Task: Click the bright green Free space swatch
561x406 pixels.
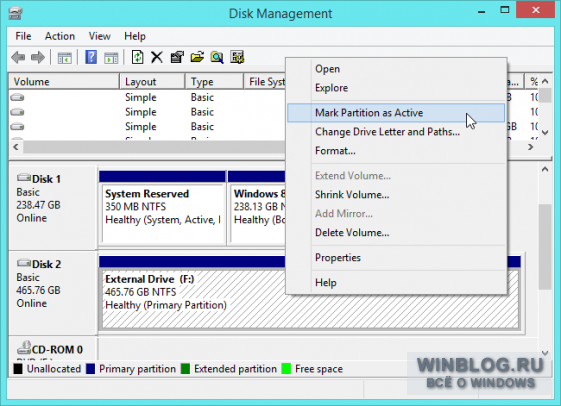Action: coord(286,369)
